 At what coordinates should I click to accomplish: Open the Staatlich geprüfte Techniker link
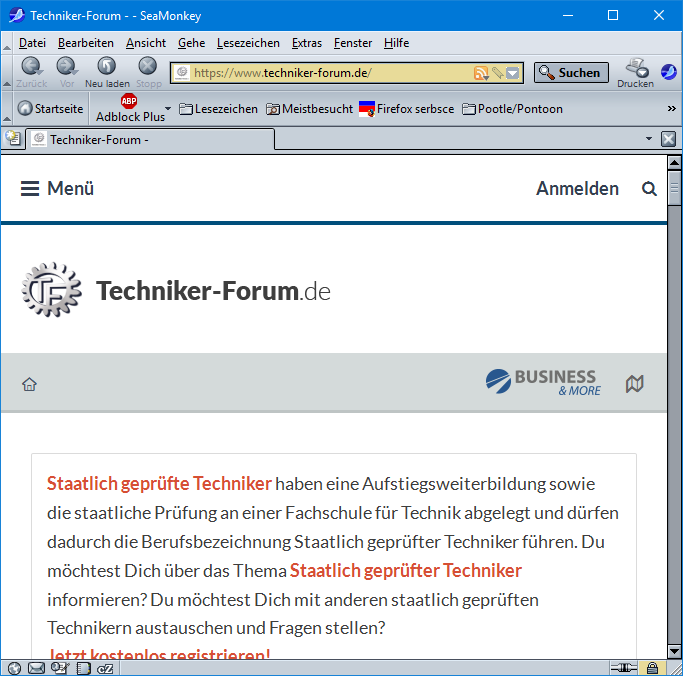click(x=159, y=484)
